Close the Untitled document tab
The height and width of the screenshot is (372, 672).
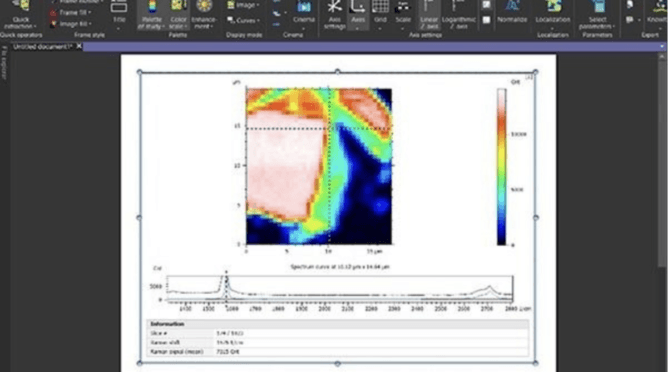(79, 46)
